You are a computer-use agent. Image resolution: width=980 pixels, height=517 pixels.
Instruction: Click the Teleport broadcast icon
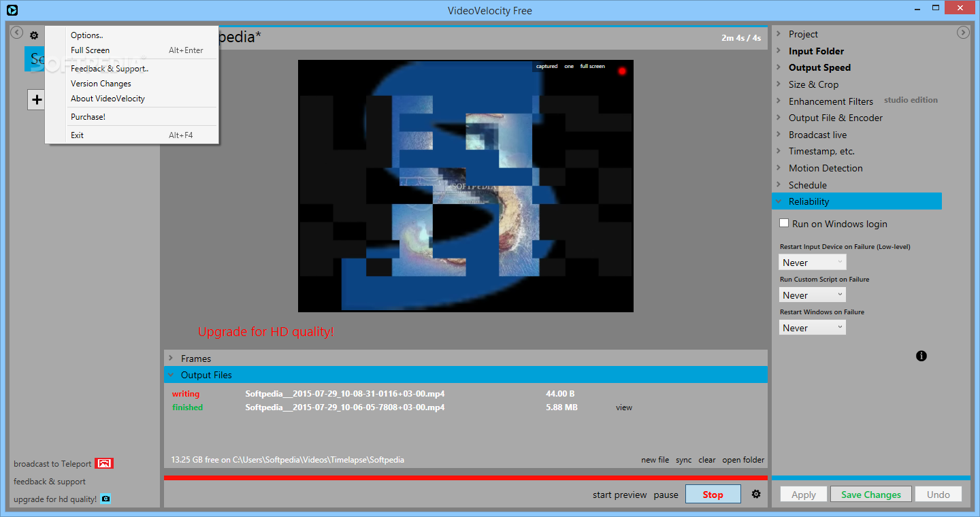click(104, 464)
